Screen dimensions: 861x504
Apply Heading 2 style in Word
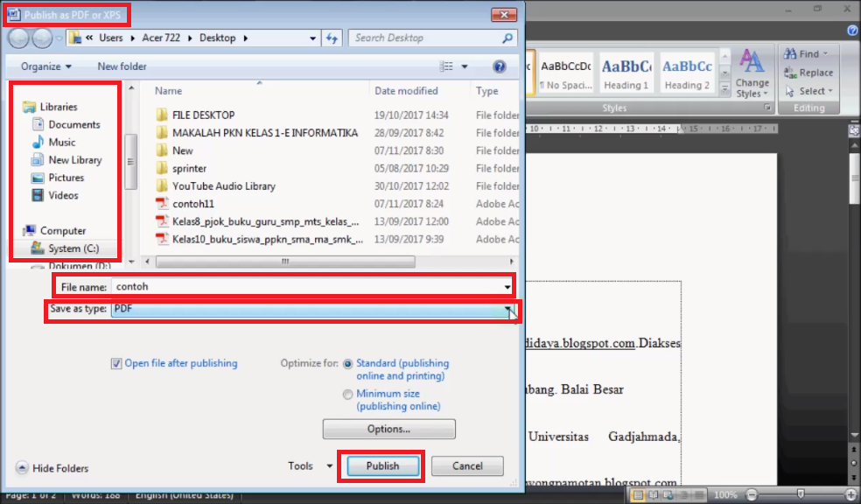(687, 73)
